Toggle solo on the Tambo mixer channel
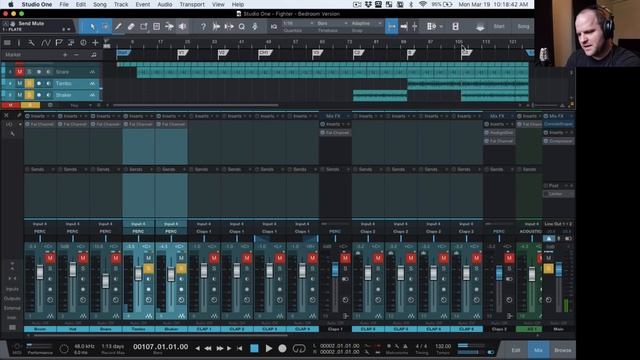 [149, 268]
